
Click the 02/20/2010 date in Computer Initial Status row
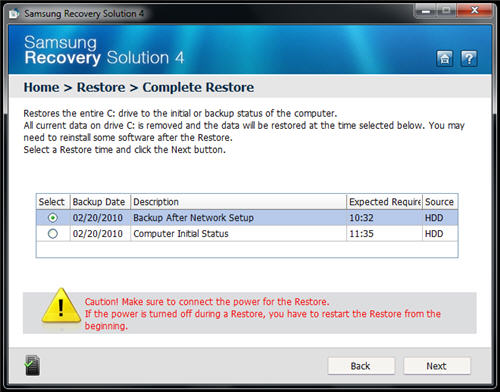pos(98,234)
